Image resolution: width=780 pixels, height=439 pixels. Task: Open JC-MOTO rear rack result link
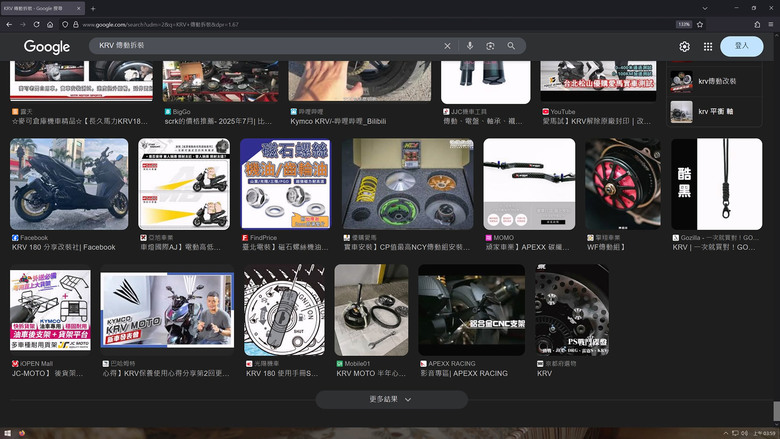point(47,373)
